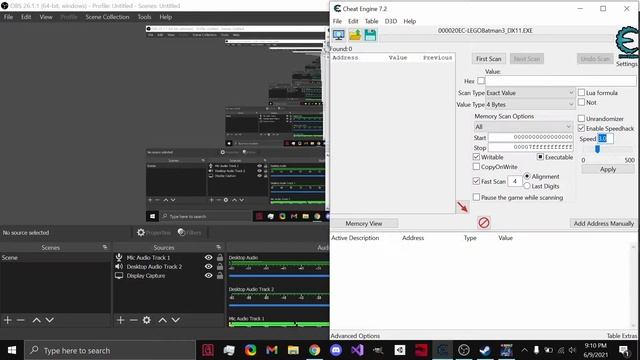Image resolution: width=640 pixels, height=360 pixels.
Task: Click the First Scan button
Action: pyautogui.click(x=489, y=59)
